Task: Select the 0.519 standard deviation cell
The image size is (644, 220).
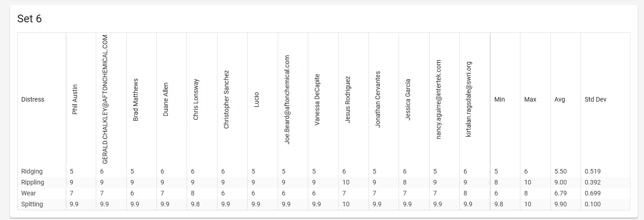Action: (592, 171)
